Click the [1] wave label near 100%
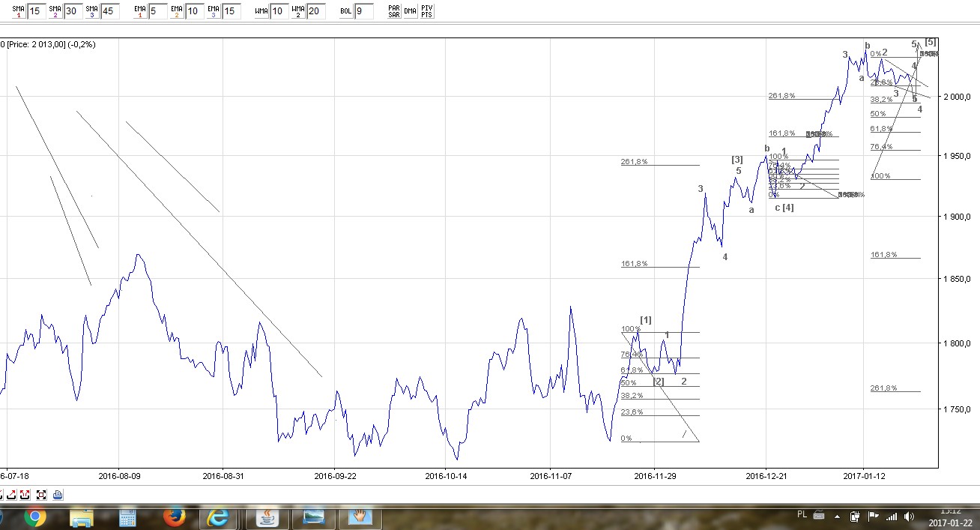The image size is (980, 530). coord(646,320)
